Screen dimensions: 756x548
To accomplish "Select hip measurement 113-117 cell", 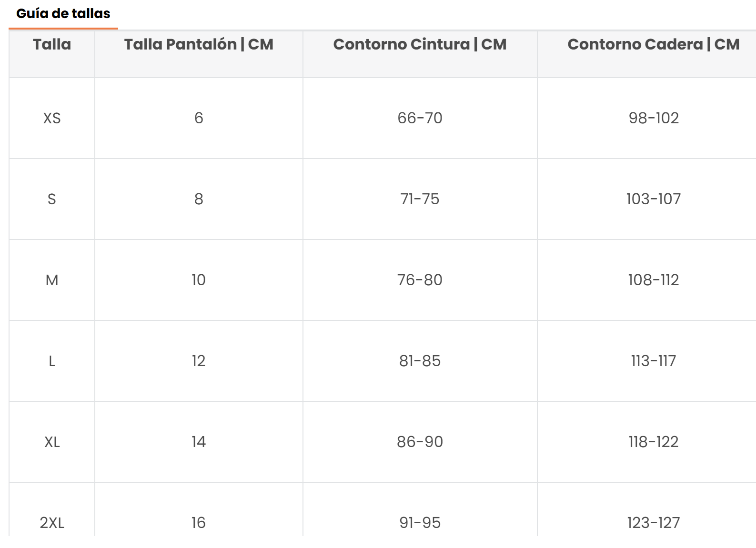I will pos(653,361).
